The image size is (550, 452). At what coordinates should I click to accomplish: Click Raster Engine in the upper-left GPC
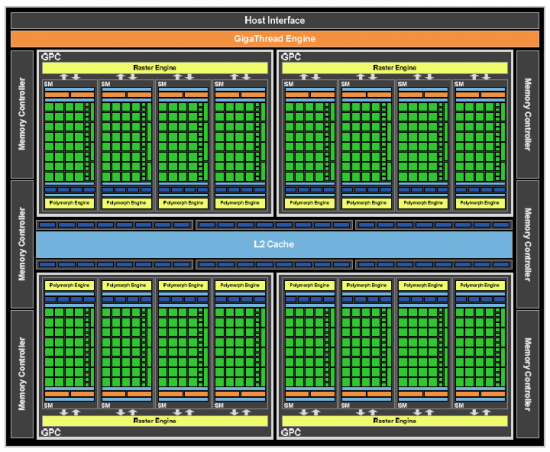[155, 68]
